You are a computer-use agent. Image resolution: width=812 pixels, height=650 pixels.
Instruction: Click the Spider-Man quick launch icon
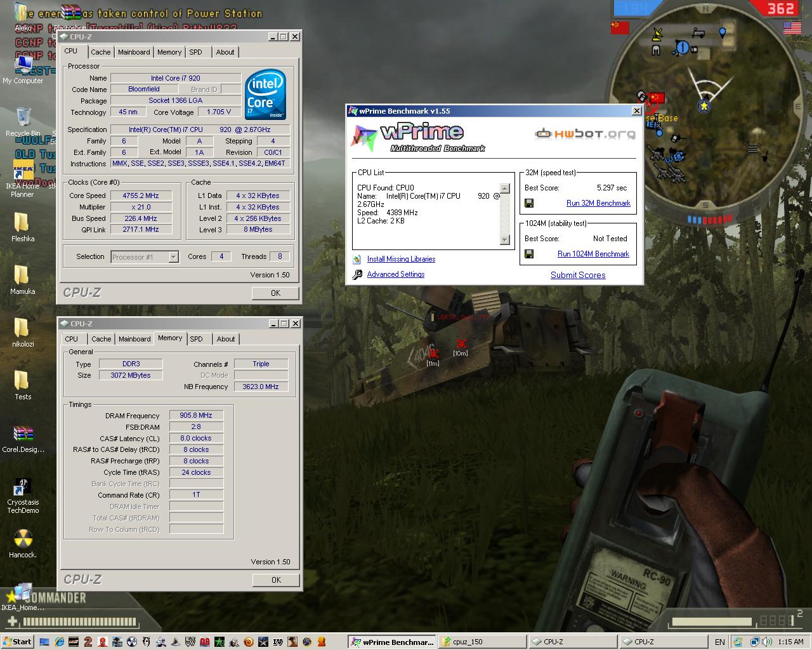pos(103,642)
